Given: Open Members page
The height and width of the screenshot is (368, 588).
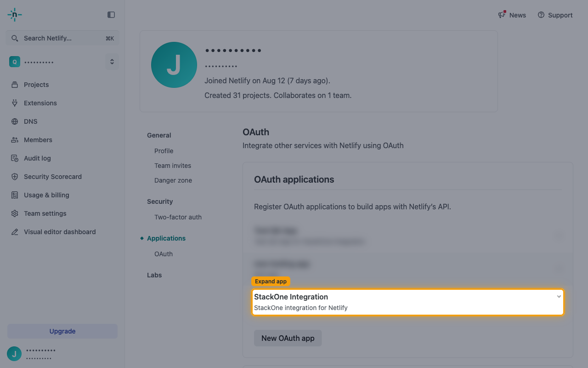Looking at the screenshot, I should pyautogui.click(x=38, y=140).
